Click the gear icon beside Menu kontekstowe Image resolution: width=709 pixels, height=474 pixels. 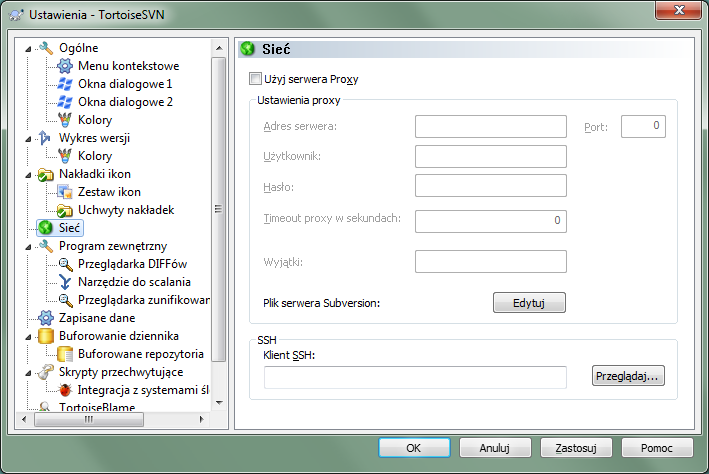[x=65, y=66]
